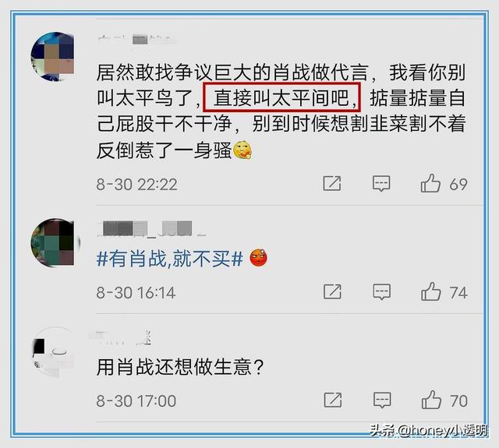Repost the comment posted at 8-30 22:22
The image size is (499, 448).
[332, 183]
